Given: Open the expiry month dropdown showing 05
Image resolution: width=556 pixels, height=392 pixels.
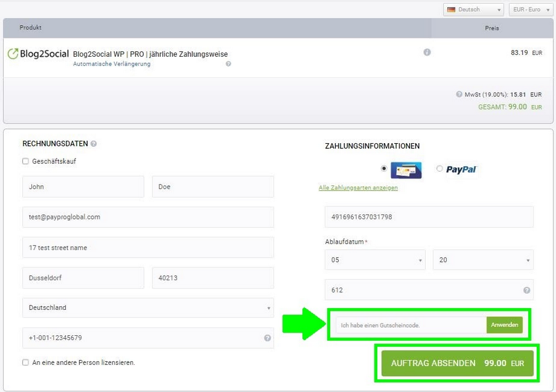Looking at the screenshot, I should coord(375,260).
